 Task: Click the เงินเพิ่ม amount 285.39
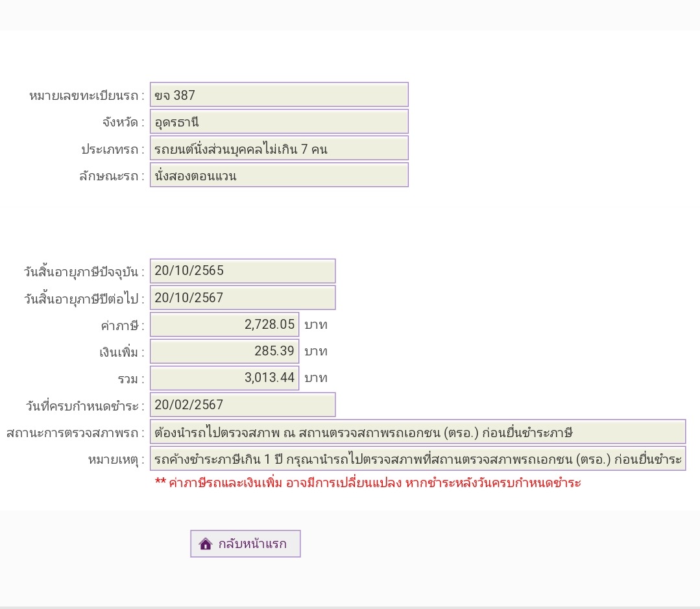(x=224, y=351)
